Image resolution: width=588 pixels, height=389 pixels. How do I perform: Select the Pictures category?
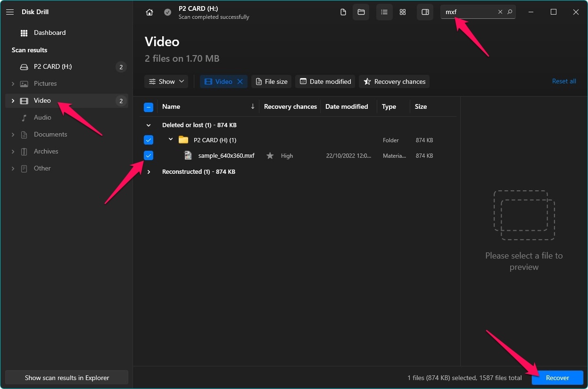[66, 84]
